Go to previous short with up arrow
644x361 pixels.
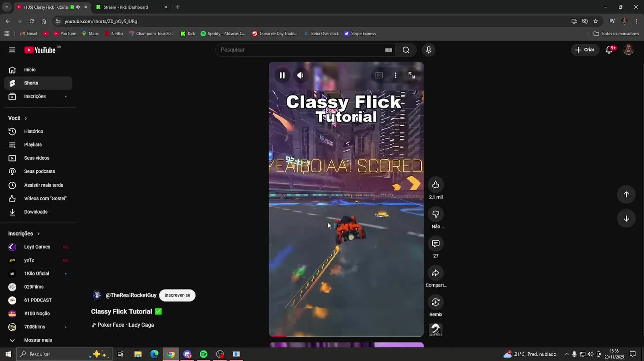[x=626, y=195]
